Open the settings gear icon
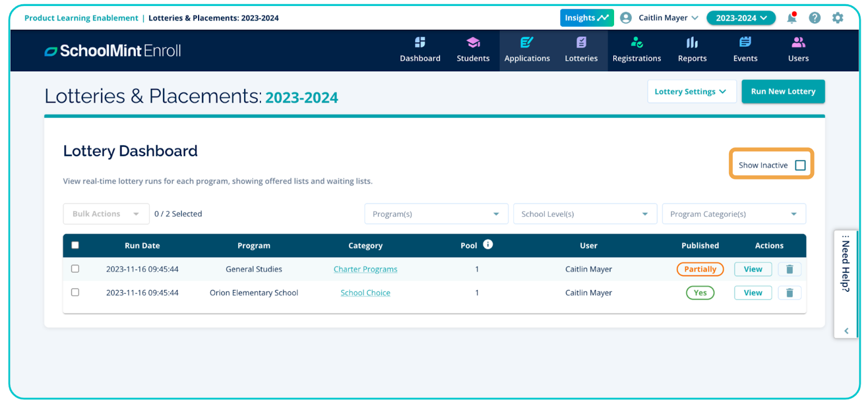868x404 pixels. coord(838,18)
